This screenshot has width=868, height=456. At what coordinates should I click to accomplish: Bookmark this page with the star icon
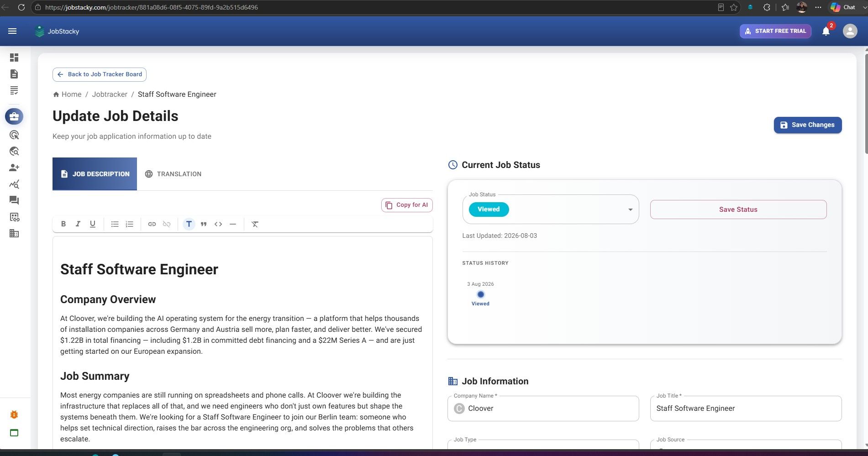[x=734, y=7]
